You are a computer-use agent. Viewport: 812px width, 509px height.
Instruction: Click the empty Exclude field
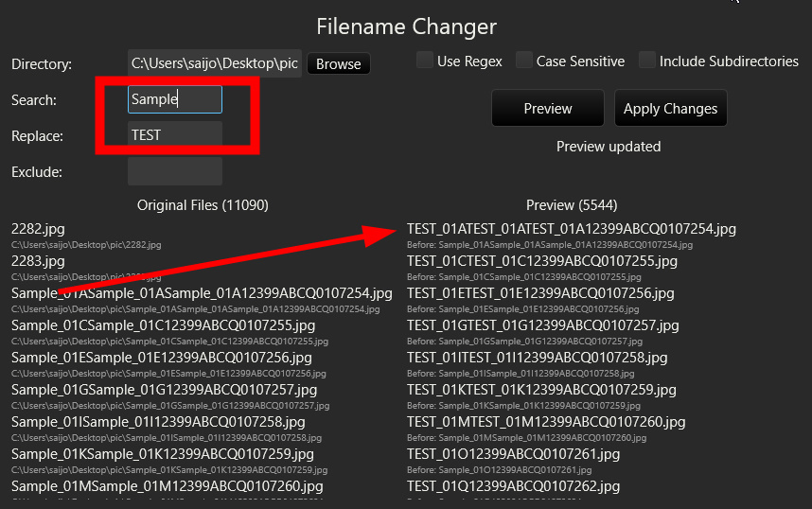coord(175,171)
